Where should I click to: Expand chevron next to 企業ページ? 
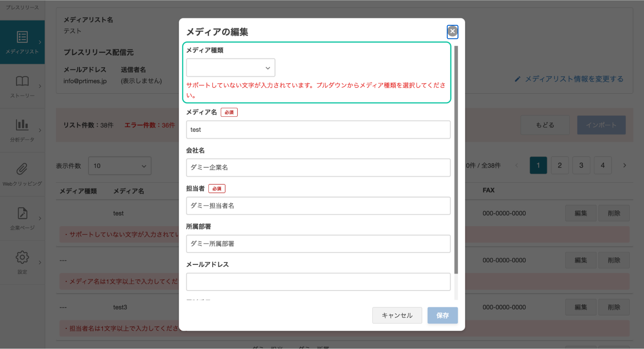point(40,218)
